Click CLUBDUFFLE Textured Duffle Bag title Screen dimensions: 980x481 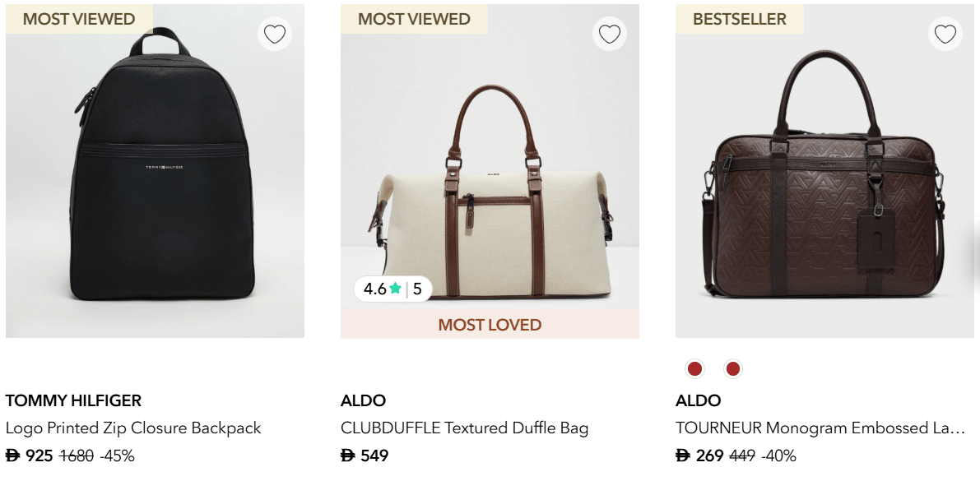[x=465, y=428]
